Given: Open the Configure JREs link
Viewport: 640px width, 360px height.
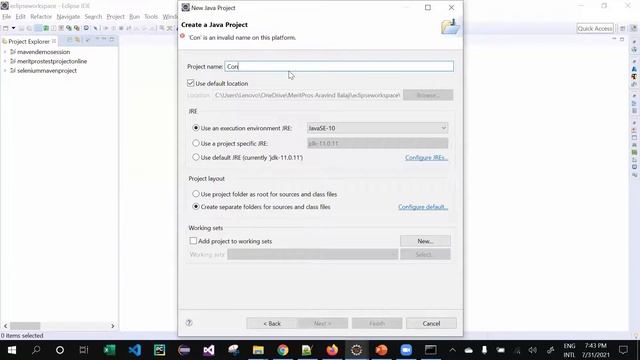Looking at the screenshot, I should coord(427,158).
